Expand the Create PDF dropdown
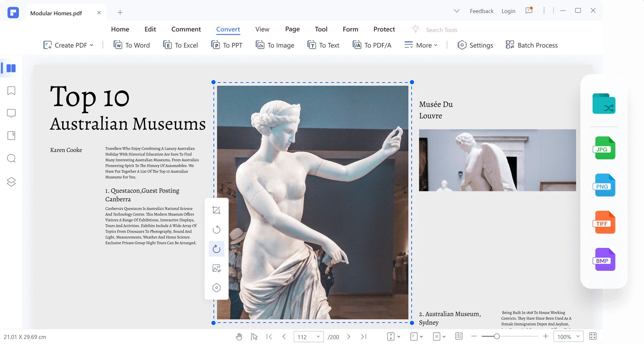 69,45
